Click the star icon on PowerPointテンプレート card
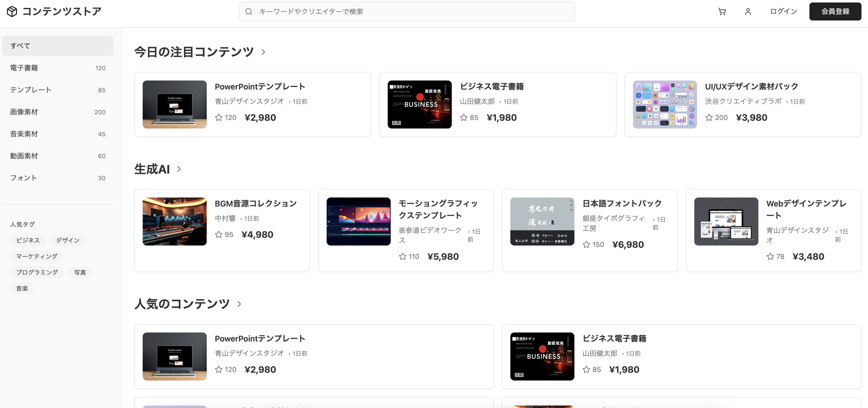Image resolution: width=868 pixels, height=408 pixels. pyautogui.click(x=218, y=117)
